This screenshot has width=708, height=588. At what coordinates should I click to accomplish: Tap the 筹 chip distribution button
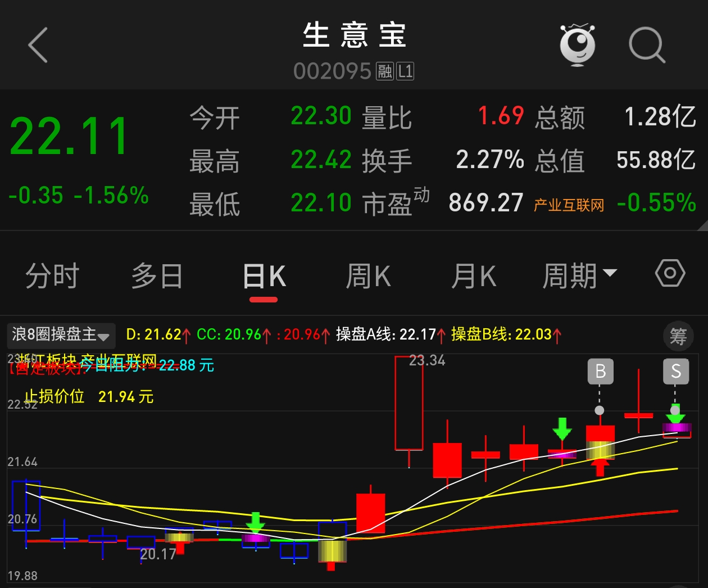pyautogui.click(x=678, y=336)
